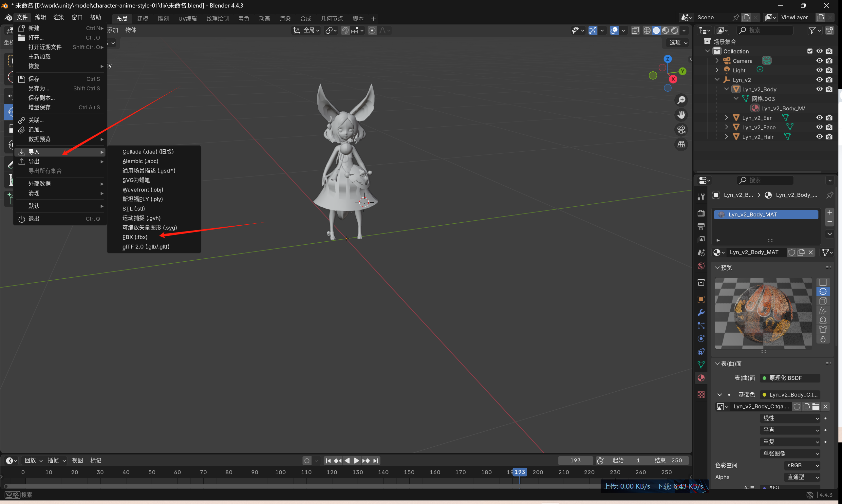Switch to the UV编辑 workspace tab
This screenshot has height=504, width=842.
[187, 18]
